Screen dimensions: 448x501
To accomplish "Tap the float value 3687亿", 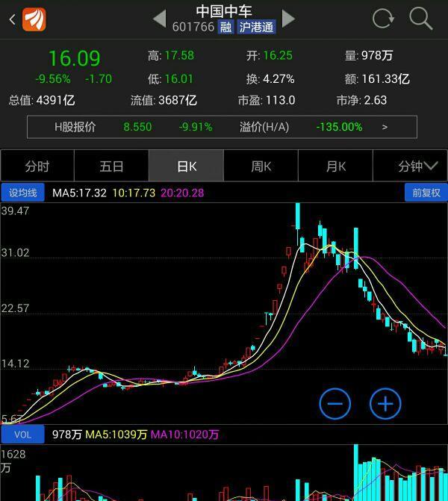I will coord(178,100).
